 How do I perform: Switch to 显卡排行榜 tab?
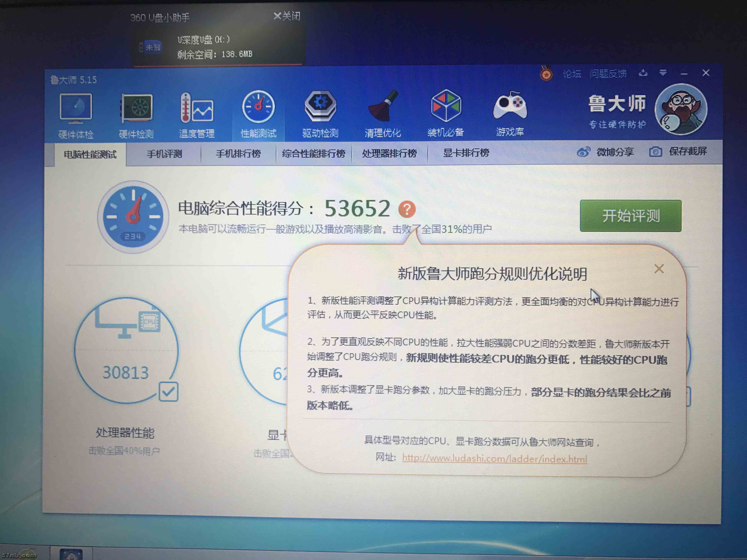[466, 153]
